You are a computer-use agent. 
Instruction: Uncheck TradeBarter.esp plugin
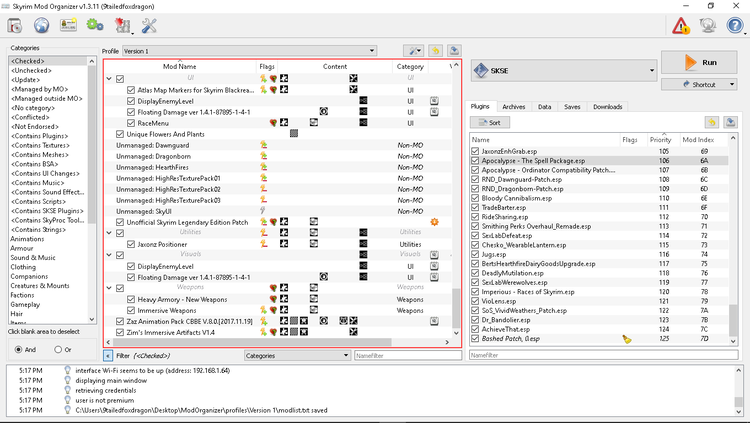pyautogui.click(x=475, y=207)
